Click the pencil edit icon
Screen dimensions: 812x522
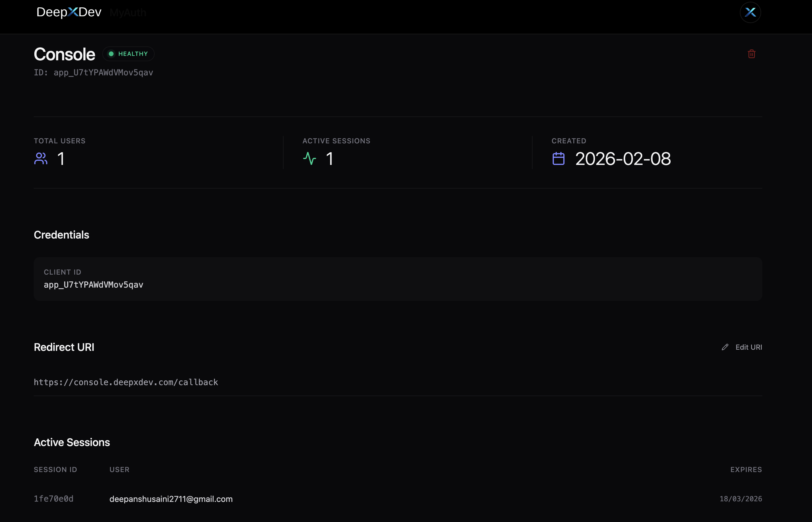725,347
